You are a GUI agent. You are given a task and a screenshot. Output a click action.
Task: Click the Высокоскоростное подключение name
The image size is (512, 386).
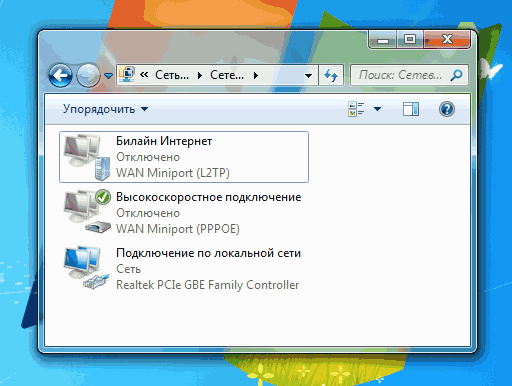pos(209,197)
